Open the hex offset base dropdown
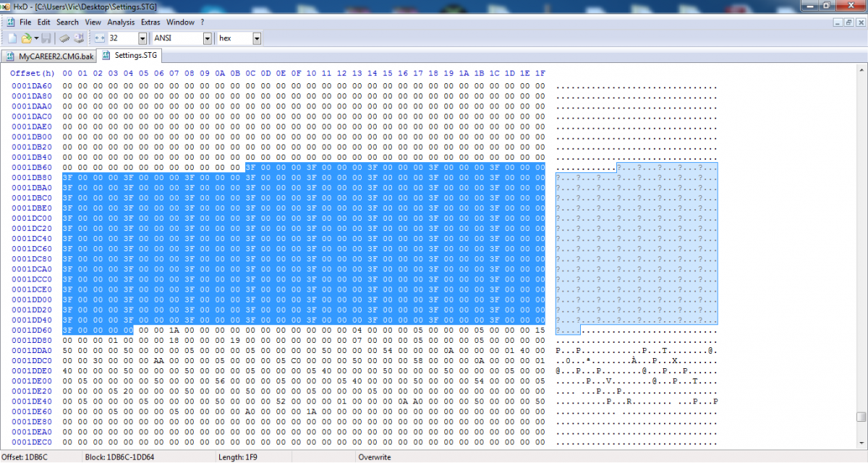The width and height of the screenshot is (868, 463). click(x=256, y=38)
